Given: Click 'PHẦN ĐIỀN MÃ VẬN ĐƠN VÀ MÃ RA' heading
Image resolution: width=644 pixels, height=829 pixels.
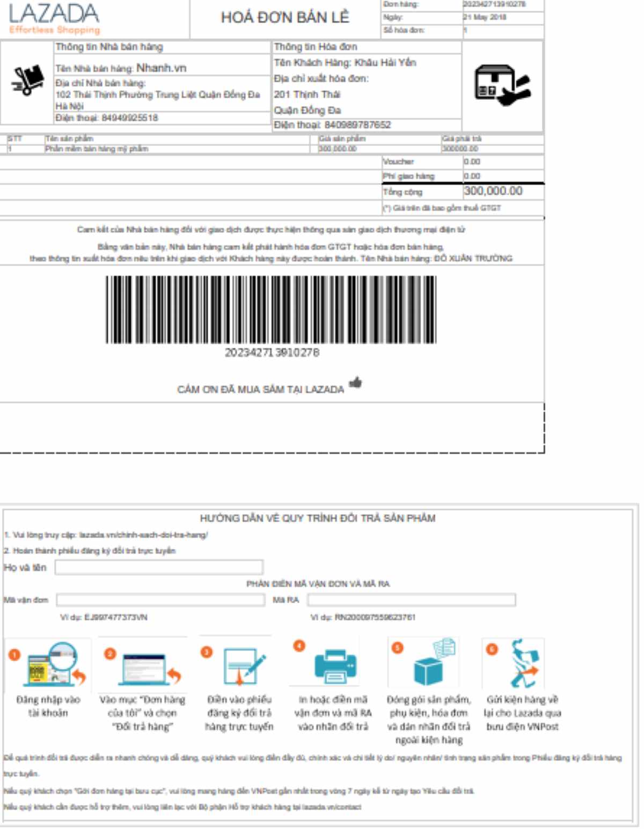Looking at the screenshot, I should click(x=318, y=584).
